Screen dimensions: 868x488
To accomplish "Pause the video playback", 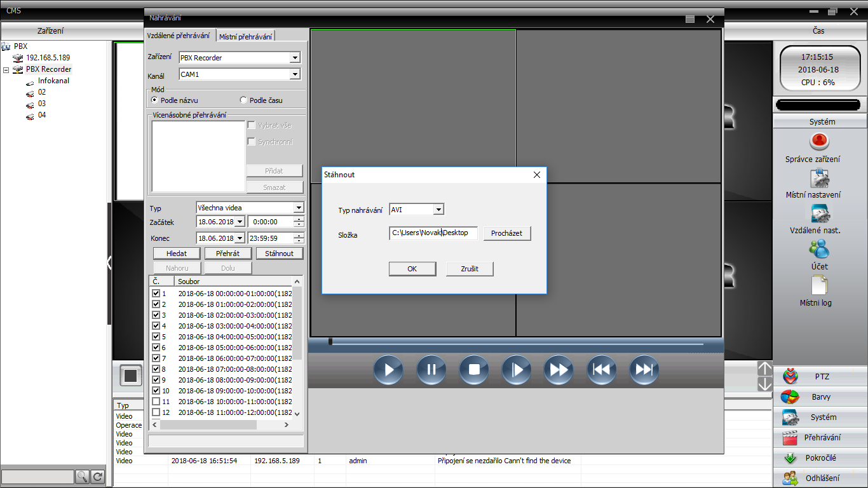I will pyautogui.click(x=431, y=370).
